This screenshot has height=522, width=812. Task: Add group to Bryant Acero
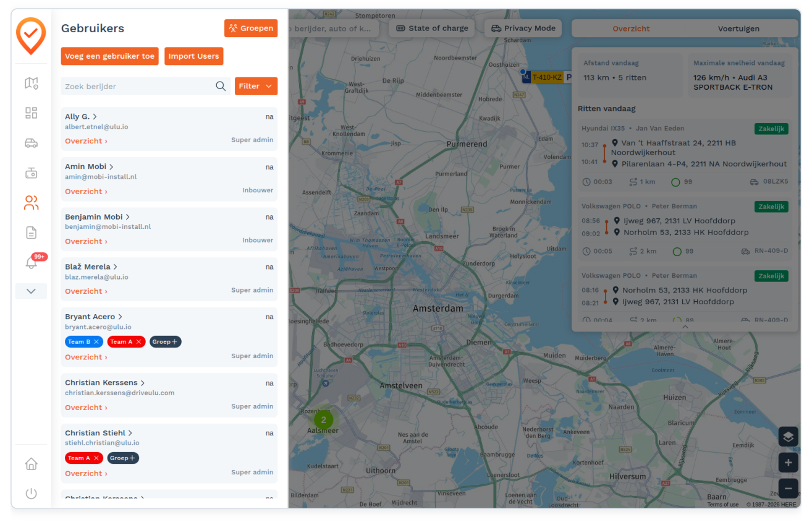point(165,342)
